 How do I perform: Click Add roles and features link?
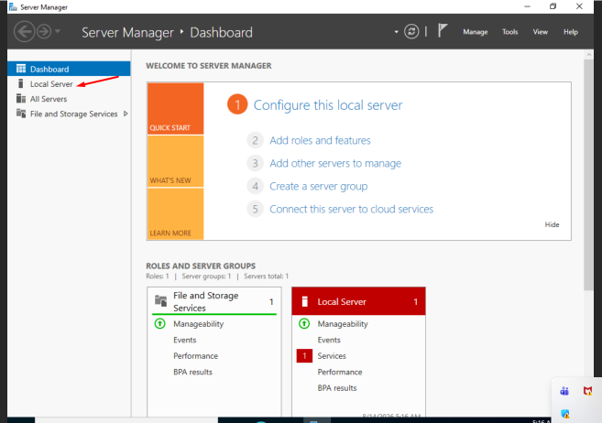click(320, 140)
